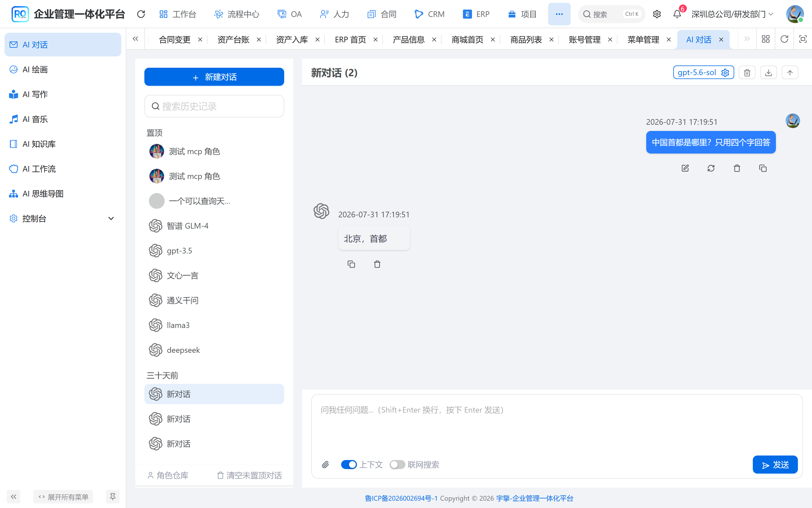The height and width of the screenshot is (508, 812).
Task: Open AI 知识库 in the sidebar
Action: click(63, 144)
